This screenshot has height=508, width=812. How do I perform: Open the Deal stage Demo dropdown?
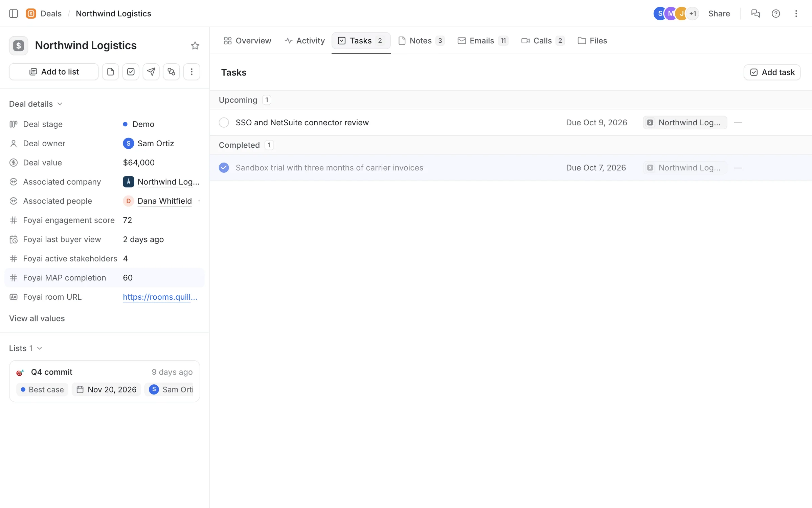point(139,124)
